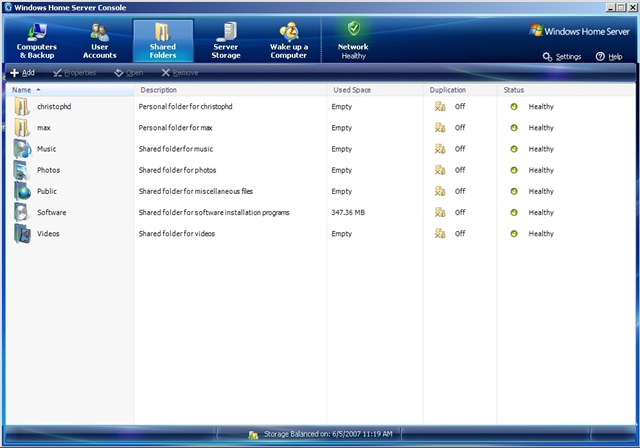Select the Videos folder name
This screenshot has width=640, height=448.
48,234
